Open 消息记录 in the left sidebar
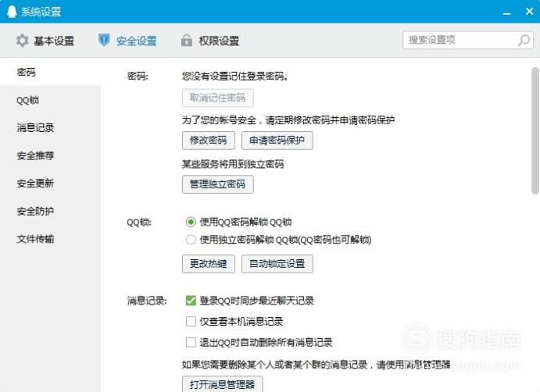This screenshot has width=540, height=392. (x=35, y=128)
